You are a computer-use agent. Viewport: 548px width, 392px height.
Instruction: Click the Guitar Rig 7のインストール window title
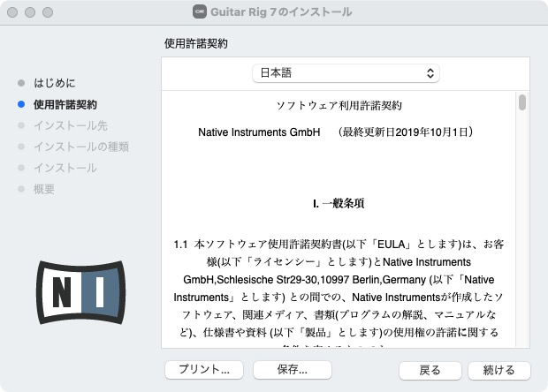[281, 11]
